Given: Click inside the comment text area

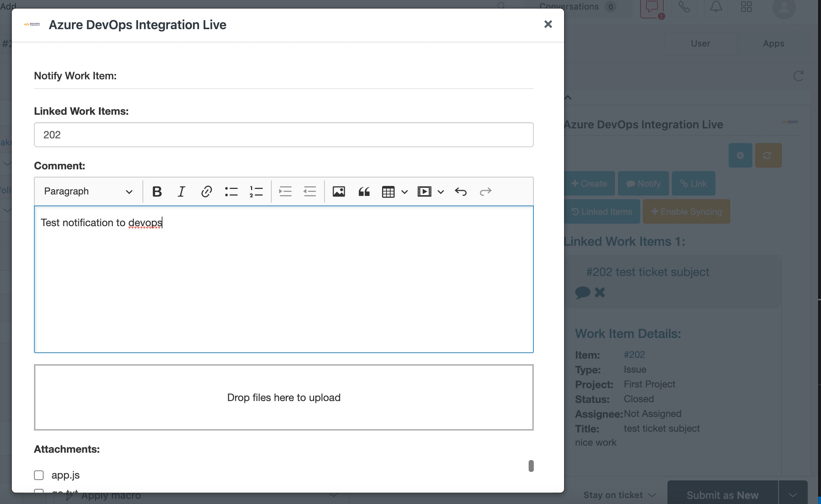Looking at the screenshot, I should tap(284, 279).
